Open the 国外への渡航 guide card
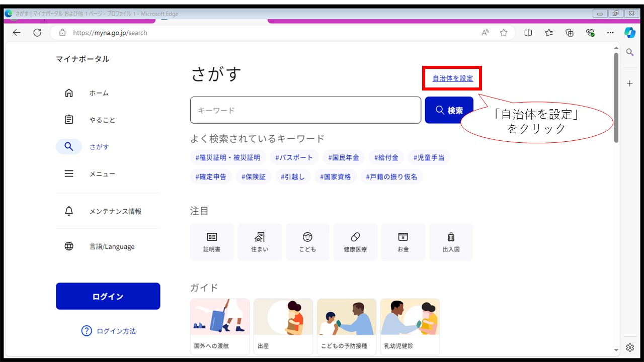644x362 pixels. click(x=220, y=327)
